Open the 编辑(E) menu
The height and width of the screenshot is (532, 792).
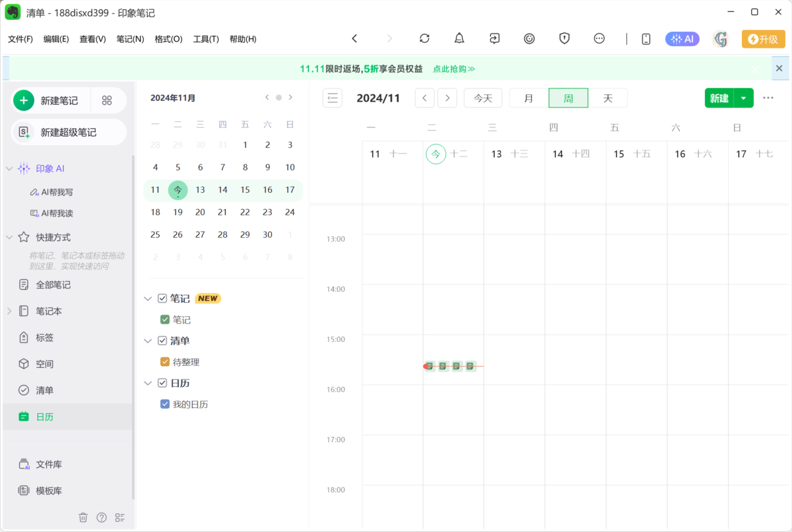click(56, 39)
